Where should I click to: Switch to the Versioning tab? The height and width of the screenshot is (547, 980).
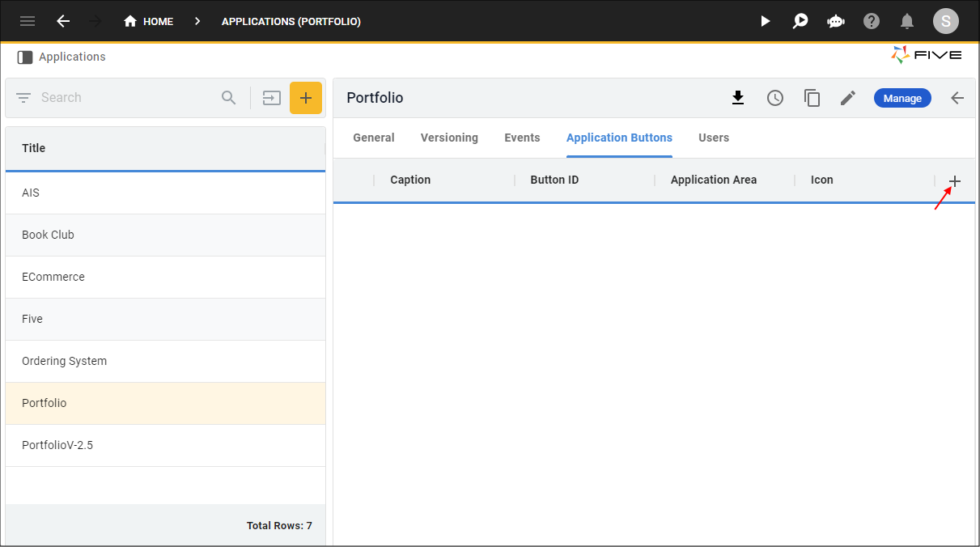pos(449,138)
